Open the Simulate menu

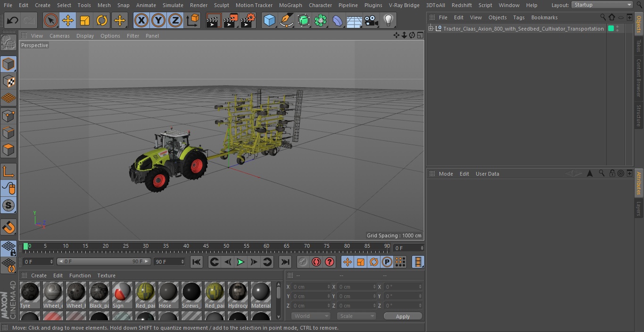[173, 5]
